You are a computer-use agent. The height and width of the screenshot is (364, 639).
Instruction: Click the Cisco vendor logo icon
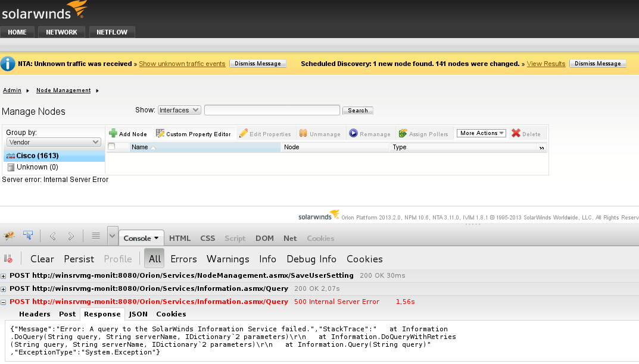(11, 156)
